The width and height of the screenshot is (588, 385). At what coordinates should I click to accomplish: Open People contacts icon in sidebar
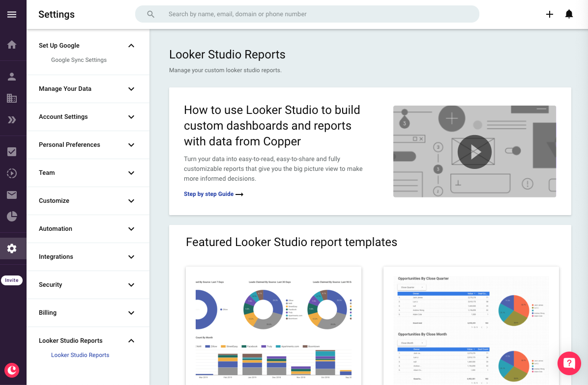click(x=12, y=77)
